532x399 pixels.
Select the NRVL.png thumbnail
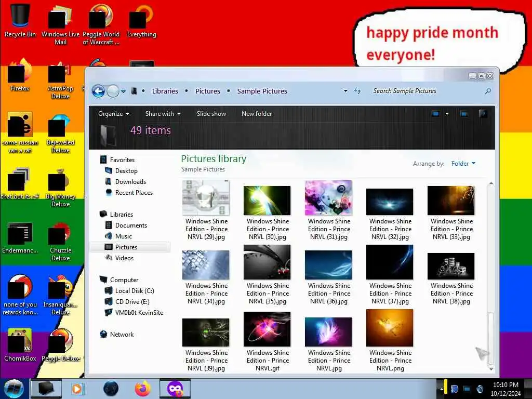(390, 328)
